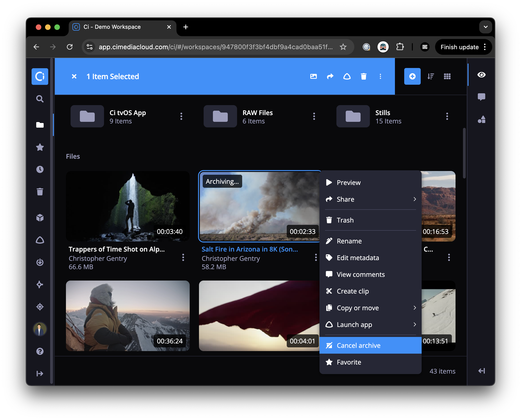The height and width of the screenshot is (420, 521).
Task: Open the power/download circle icon in the sidebar
Action: click(40, 262)
